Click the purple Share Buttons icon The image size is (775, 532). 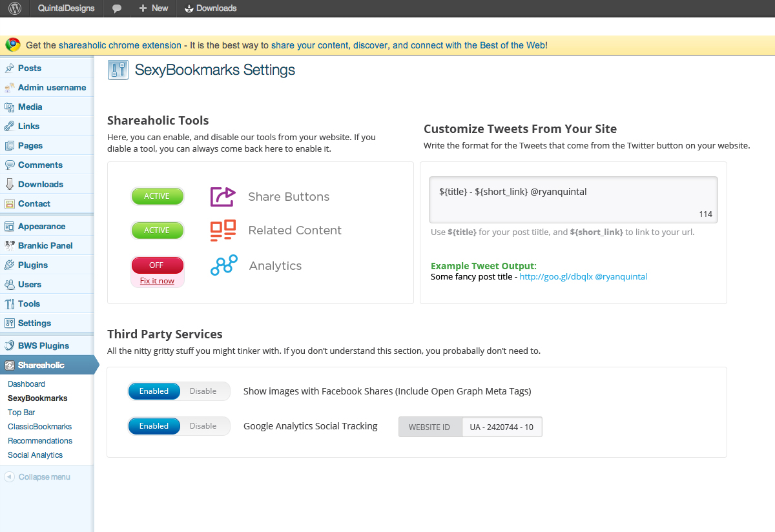point(223,196)
